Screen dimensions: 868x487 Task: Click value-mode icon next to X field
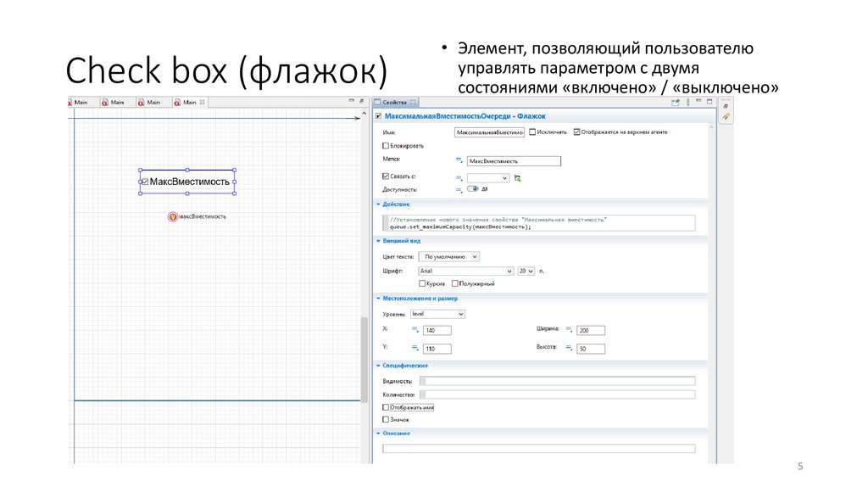415,330
